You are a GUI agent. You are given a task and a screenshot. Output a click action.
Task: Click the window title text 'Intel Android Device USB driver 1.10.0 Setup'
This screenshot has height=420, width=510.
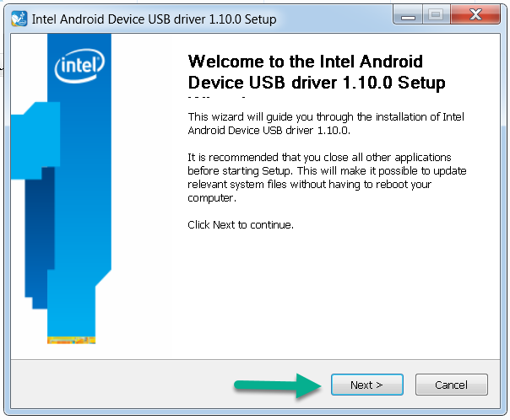click(x=154, y=19)
